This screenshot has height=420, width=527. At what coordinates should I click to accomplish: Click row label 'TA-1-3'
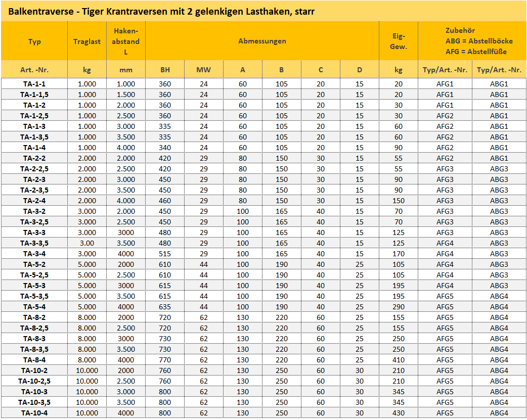tap(34, 126)
